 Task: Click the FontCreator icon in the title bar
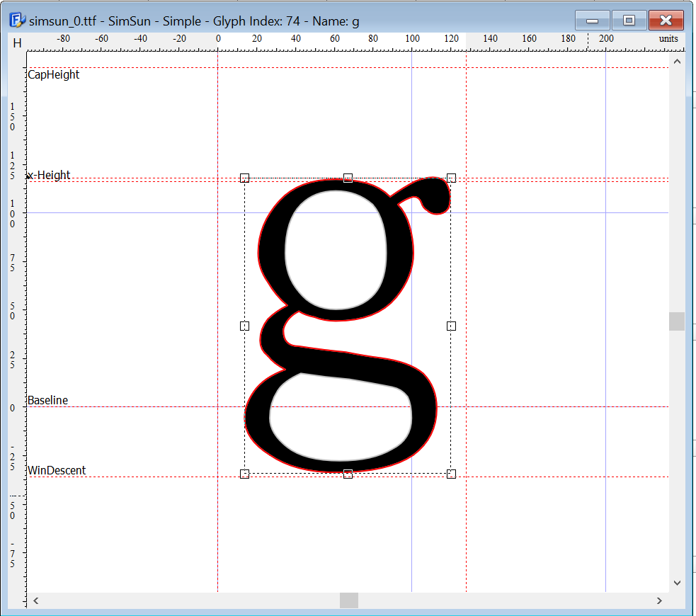click(x=17, y=20)
